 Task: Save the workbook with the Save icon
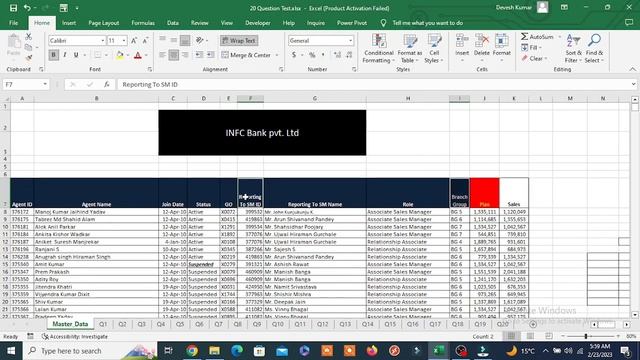pyautogui.click(x=13, y=8)
